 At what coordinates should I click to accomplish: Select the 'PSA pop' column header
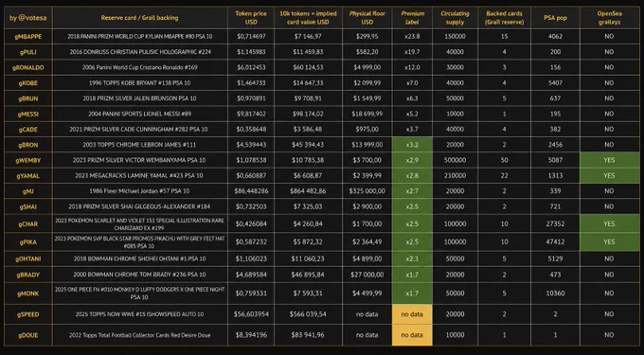(x=555, y=18)
